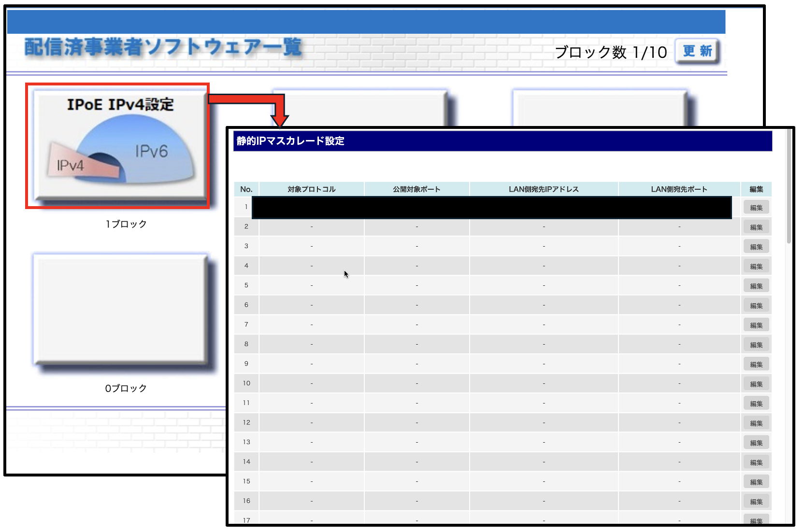Click the ブロック数 1/10 counter text
804x532 pixels.
pos(611,52)
